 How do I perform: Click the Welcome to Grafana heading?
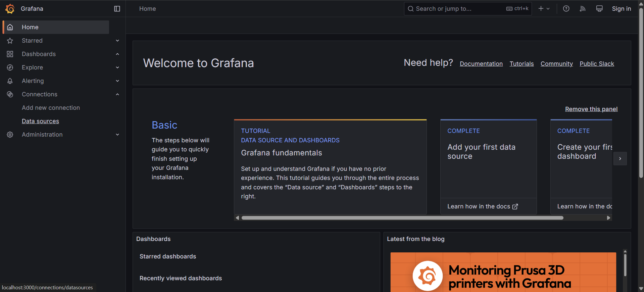pos(198,63)
